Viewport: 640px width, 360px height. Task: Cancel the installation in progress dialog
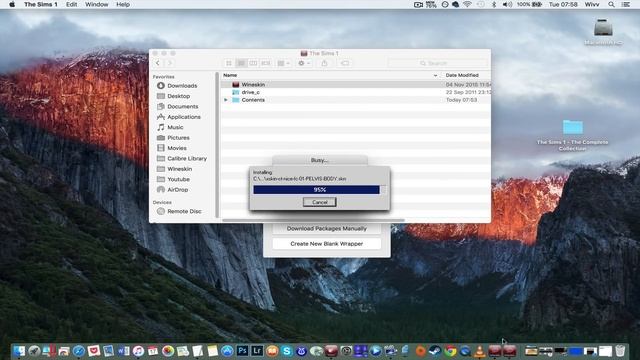(320, 202)
